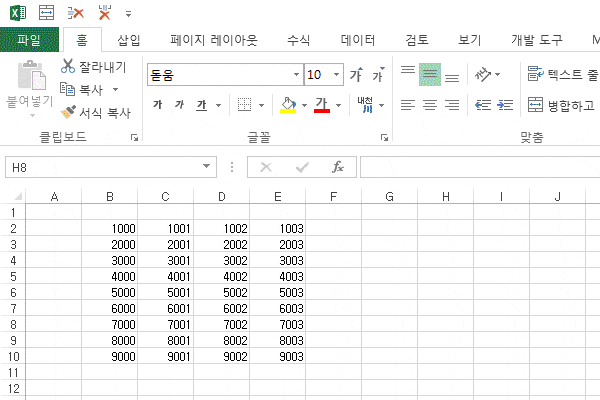Click 잘라내기 cut button
Screen dimensions: 600x400
93,67
